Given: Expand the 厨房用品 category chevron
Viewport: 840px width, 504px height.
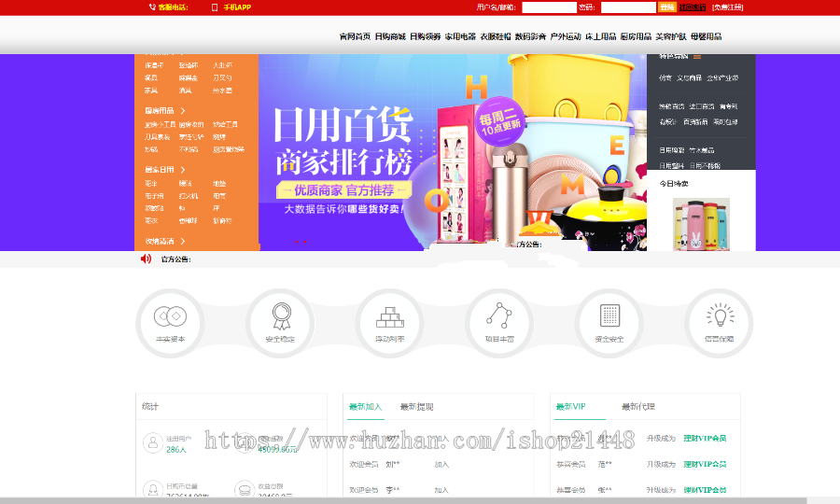Looking at the screenshot, I should click(x=183, y=111).
